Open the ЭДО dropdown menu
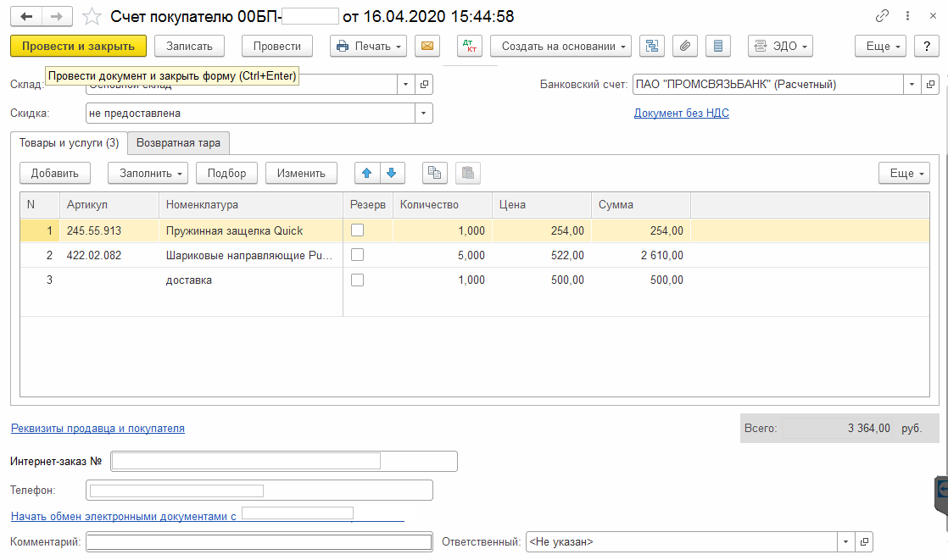This screenshot has width=948, height=560. (780, 46)
